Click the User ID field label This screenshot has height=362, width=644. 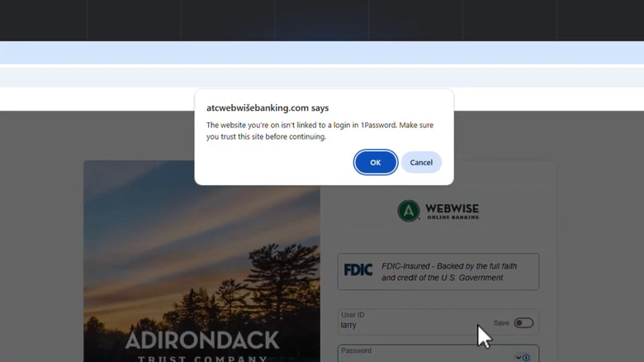353,315
